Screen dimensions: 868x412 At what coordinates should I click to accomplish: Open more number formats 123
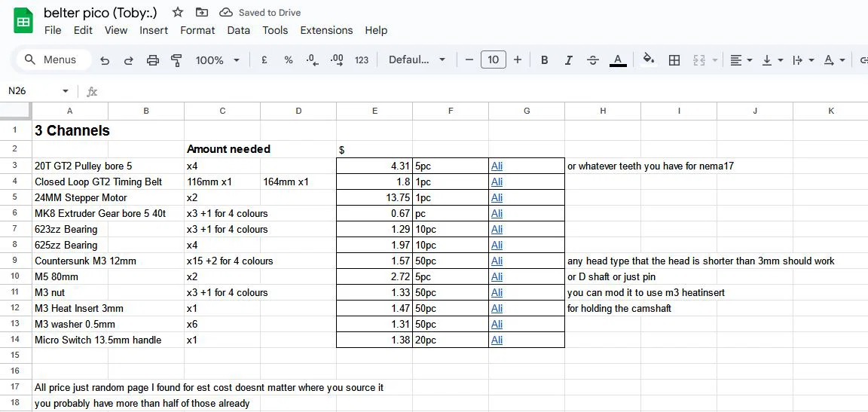pos(362,60)
